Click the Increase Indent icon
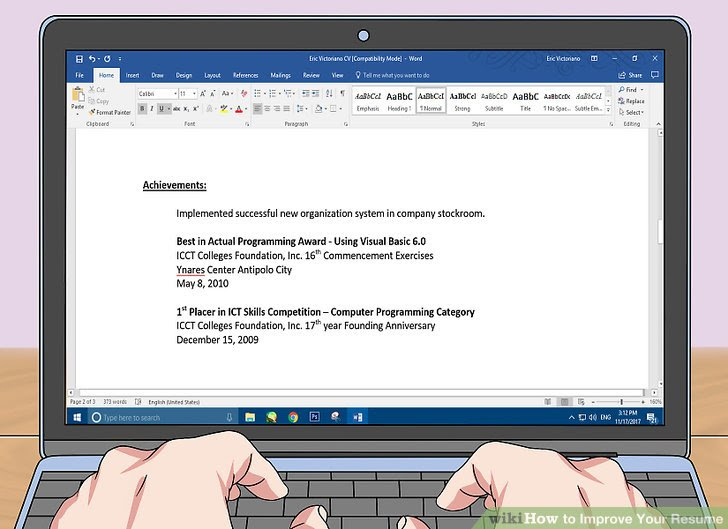728x529 pixels. point(315,94)
